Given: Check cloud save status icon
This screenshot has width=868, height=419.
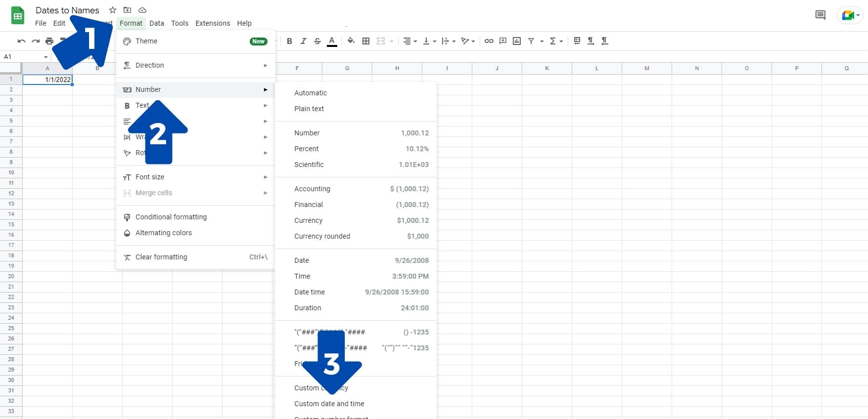Looking at the screenshot, I should pyautogui.click(x=142, y=10).
